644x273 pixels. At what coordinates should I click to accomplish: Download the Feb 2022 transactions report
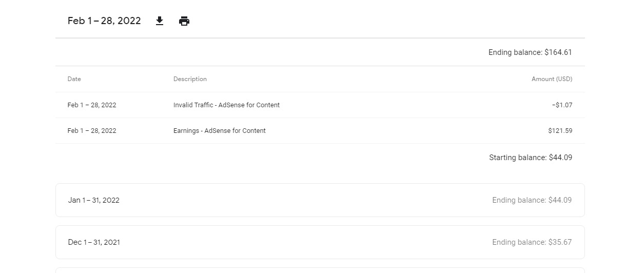tap(160, 21)
